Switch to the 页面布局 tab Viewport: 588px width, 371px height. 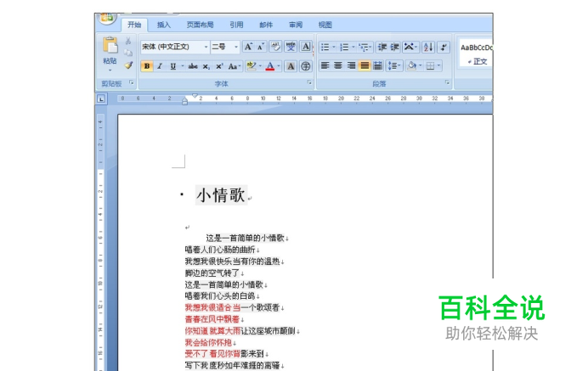[200, 25]
